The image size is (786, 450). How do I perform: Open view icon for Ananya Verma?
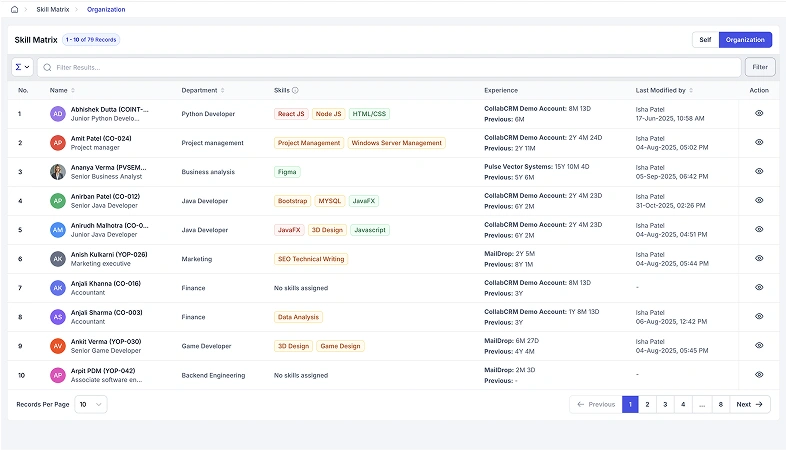tap(759, 171)
